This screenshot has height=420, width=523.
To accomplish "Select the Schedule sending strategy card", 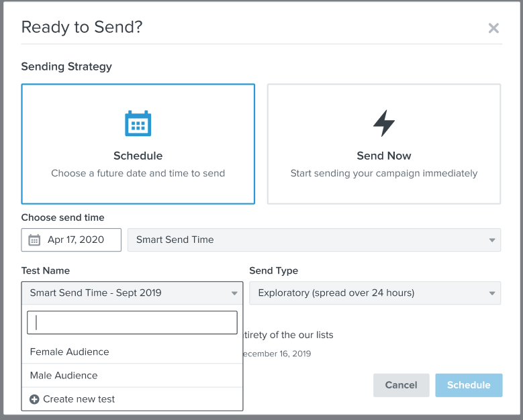I will pyautogui.click(x=138, y=144).
